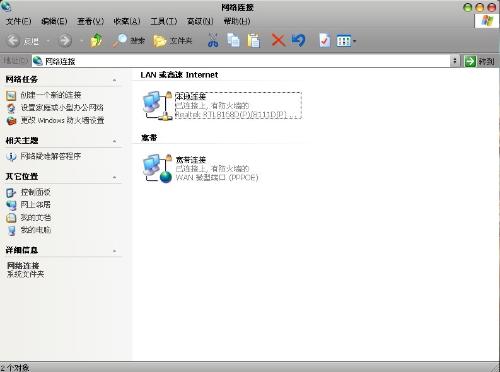Click 设置家庭或小型办公网络 link
Viewport: 500px width, 372px height.
(62, 107)
